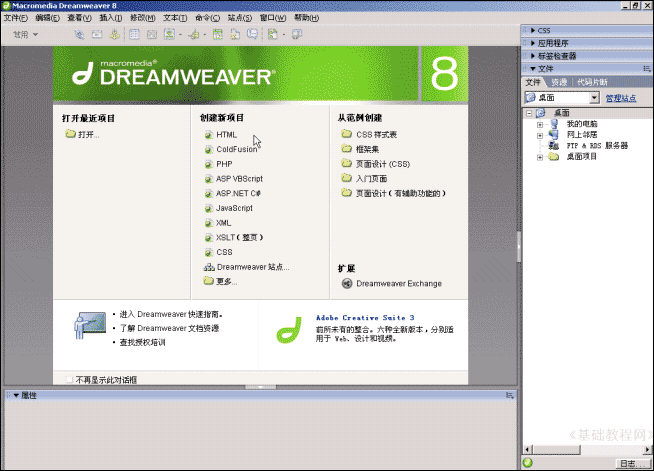Open the 查看(V) menu
Viewport: 654px width, 471px height.
pyautogui.click(x=79, y=18)
